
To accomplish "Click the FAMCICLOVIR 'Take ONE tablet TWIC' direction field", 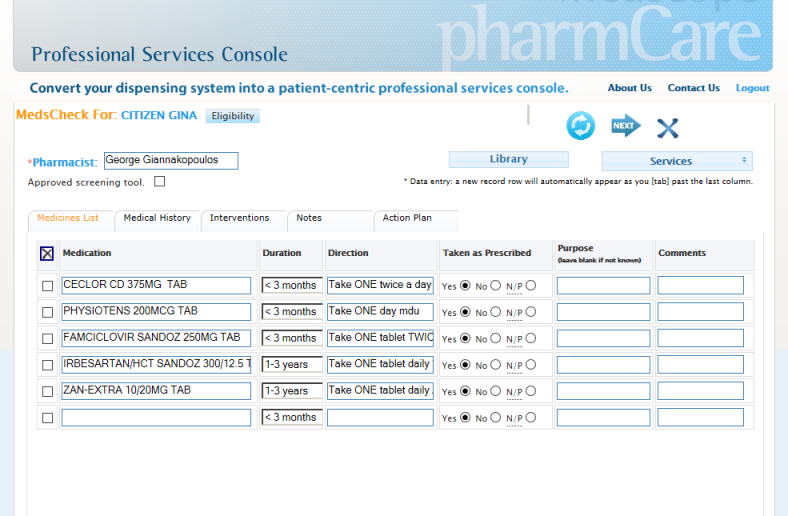I will (380, 338).
